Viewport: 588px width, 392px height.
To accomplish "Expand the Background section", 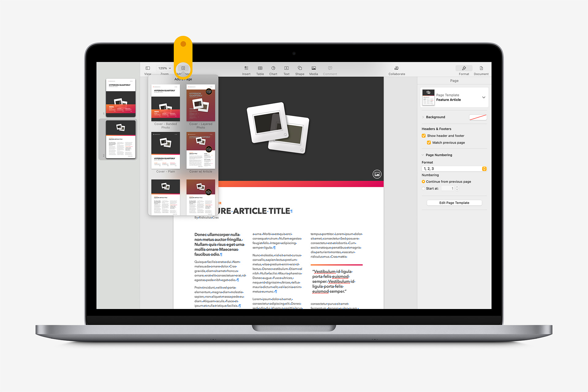I will [424, 117].
